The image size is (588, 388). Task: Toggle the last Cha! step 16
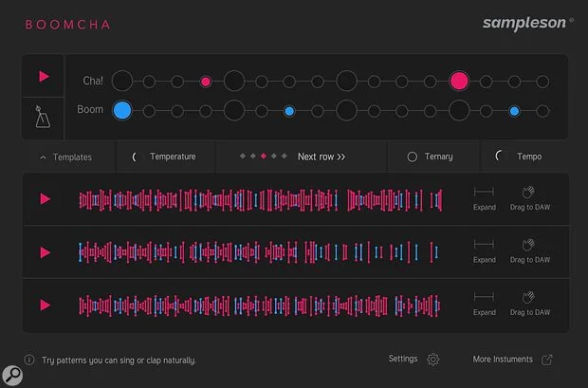coord(542,82)
